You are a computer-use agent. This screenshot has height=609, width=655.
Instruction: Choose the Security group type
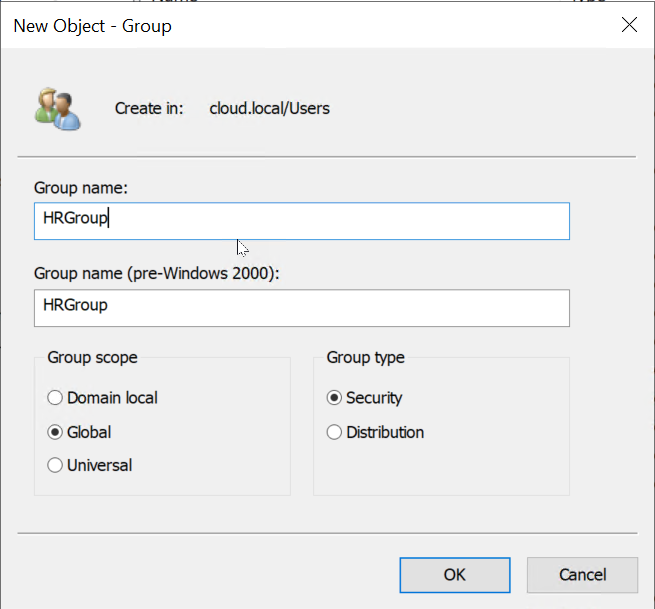click(364, 398)
